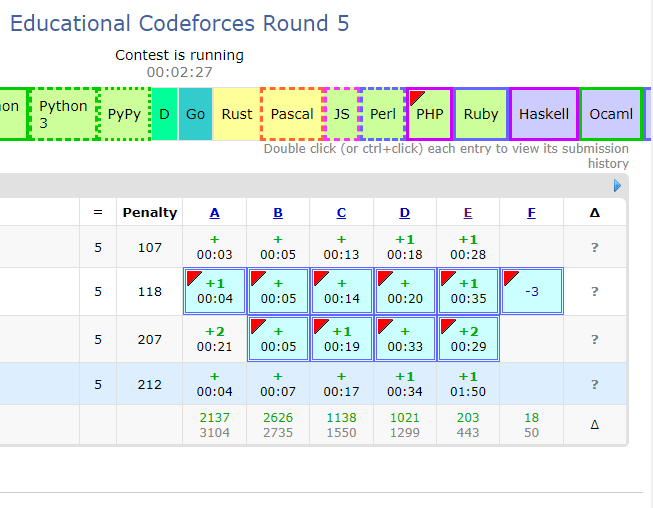Open problem D link in header
This screenshot has width=653, height=508.
404,213
